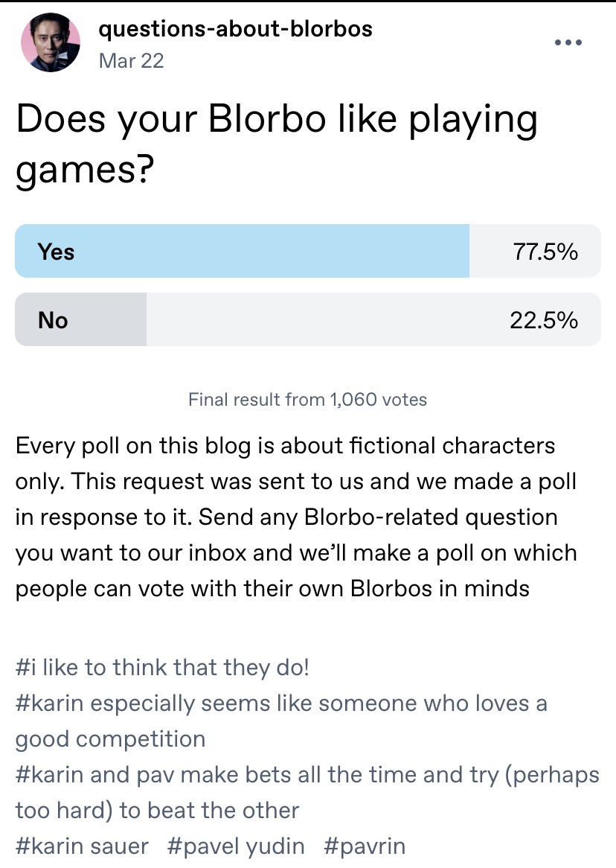This screenshot has width=616, height=868.
Task: Open the questions-about-blorbos blog name link
Action: (x=235, y=28)
